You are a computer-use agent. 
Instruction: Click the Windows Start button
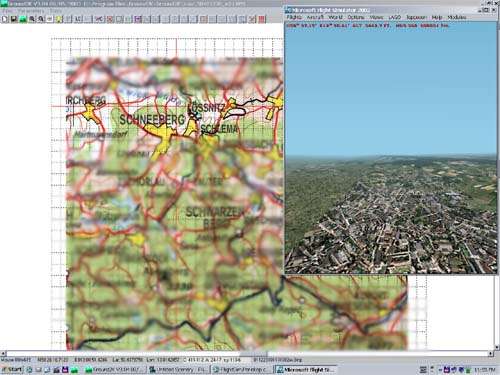12,369
